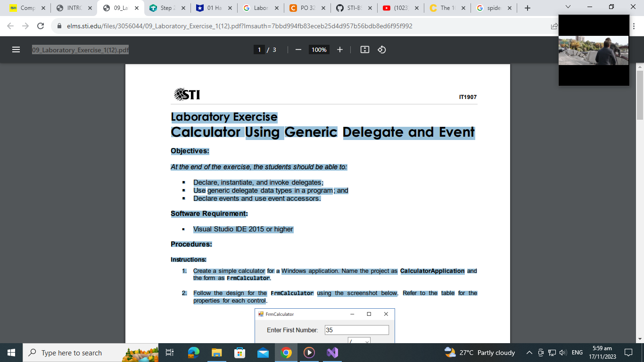Select the elms.sti.edu address bar
Screen dimensions: 644x362
(x=239, y=26)
